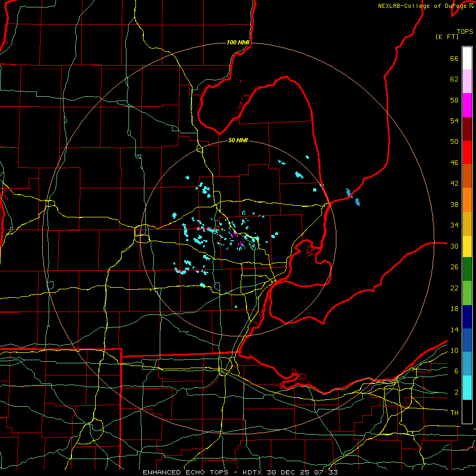Screen dimensions: 476x476
Task: Click the '[K FT]' units label
Action: click(447, 37)
